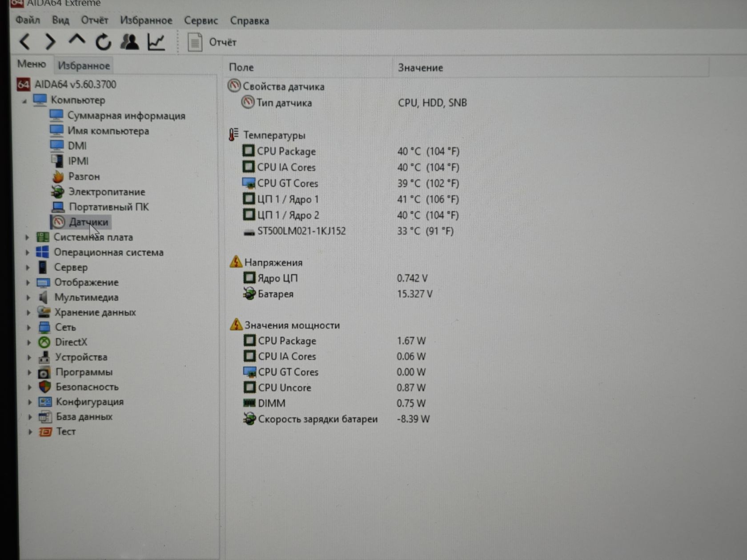Open the Файл menu
Screen dimensions: 747x560
pos(28,20)
